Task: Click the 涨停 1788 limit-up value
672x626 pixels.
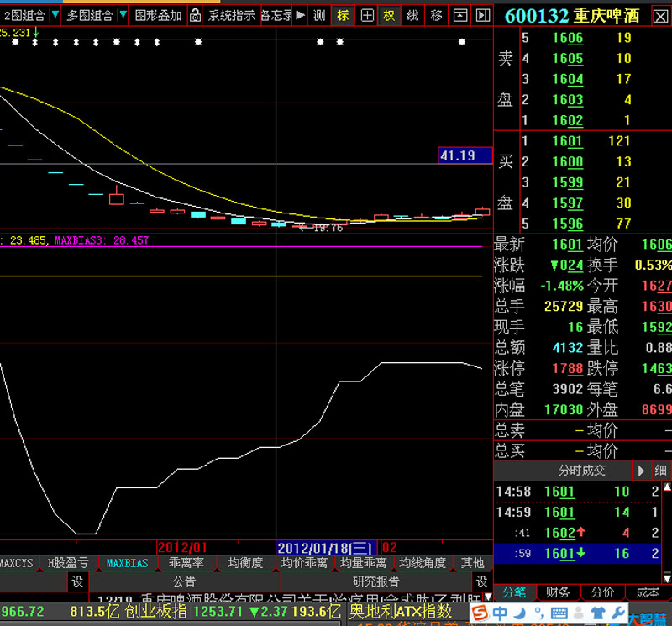Action: click(568, 368)
